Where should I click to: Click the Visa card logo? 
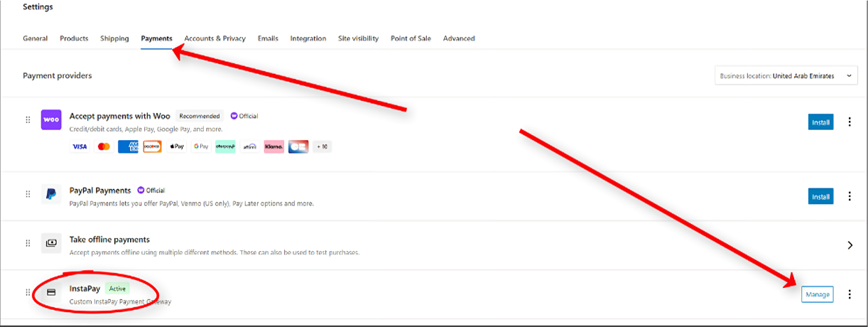click(x=80, y=146)
